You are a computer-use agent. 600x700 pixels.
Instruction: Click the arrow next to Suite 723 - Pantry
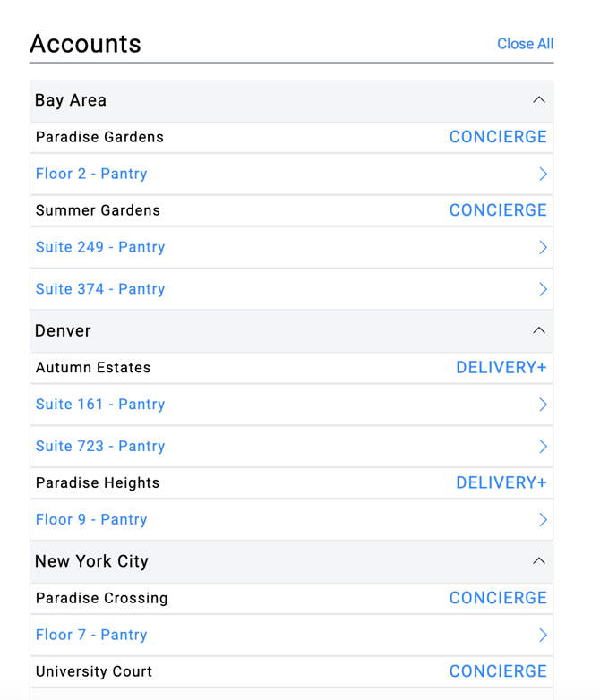(x=542, y=447)
